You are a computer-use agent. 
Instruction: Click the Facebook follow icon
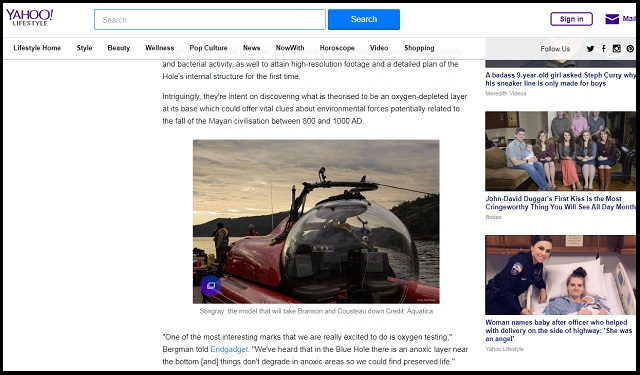pyautogui.click(x=604, y=49)
